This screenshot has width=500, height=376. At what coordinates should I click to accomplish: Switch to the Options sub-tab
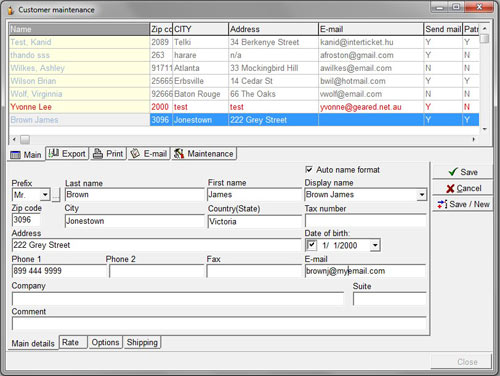pos(105,342)
